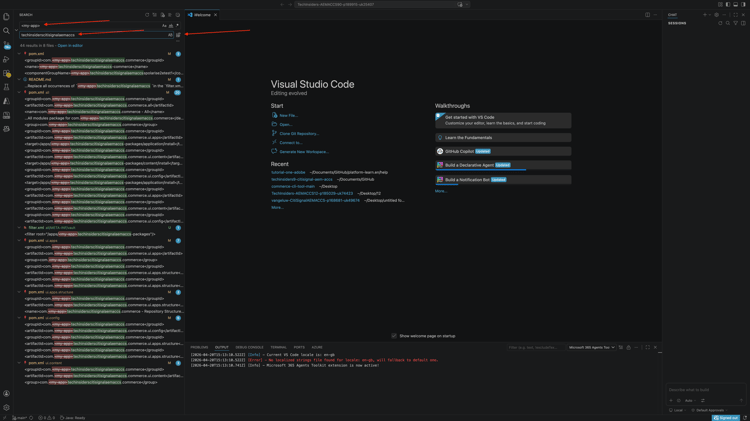Image resolution: width=750 pixels, height=421 pixels.
Task: Clear the search results
Action: [154, 15]
